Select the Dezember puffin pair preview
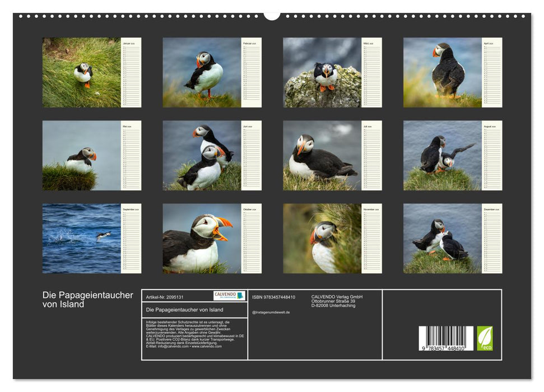This screenshot has height=392, width=544. [x=443, y=238]
